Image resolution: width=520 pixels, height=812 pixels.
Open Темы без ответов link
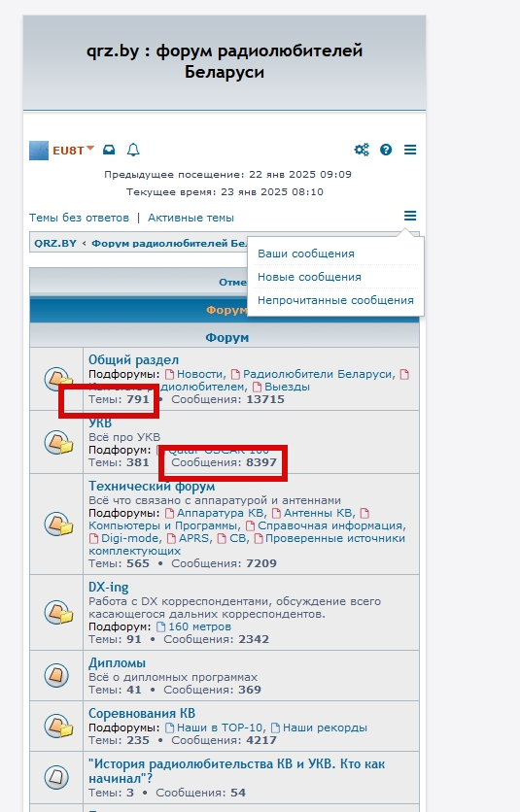coord(79,218)
